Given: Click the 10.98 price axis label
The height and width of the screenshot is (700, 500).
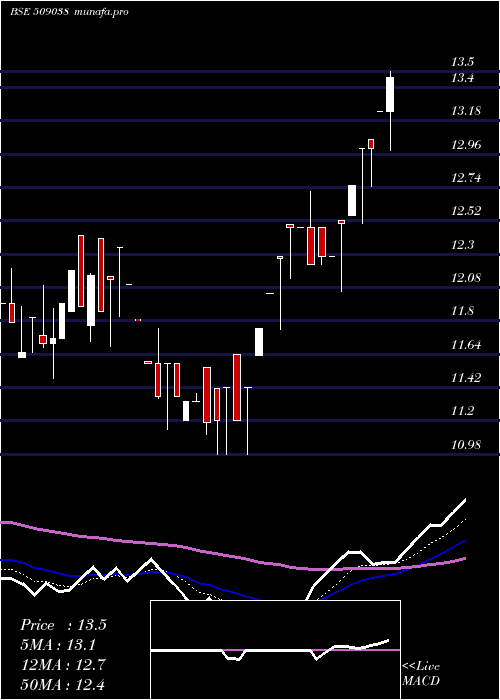Looking at the screenshot, I should pyautogui.click(x=466, y=444).
